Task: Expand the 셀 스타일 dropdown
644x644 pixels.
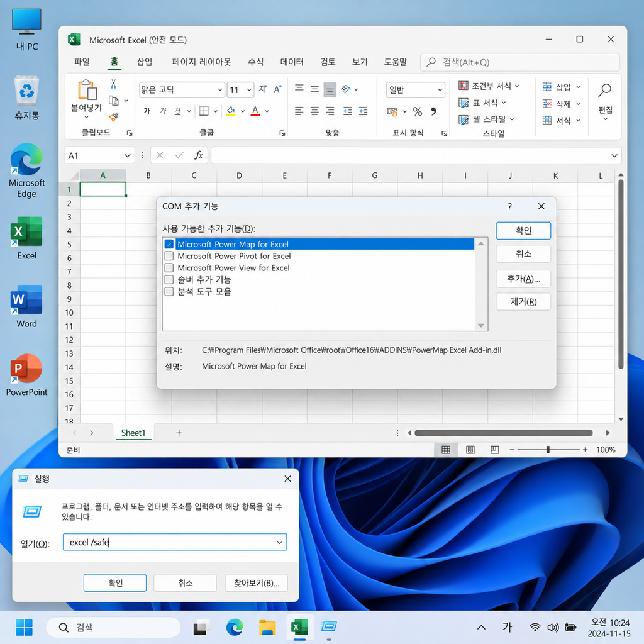Action: 512,119
